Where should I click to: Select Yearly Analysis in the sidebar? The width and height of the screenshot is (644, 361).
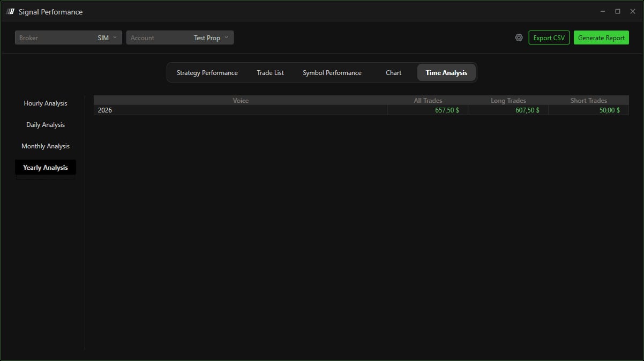tap(46, 168)
